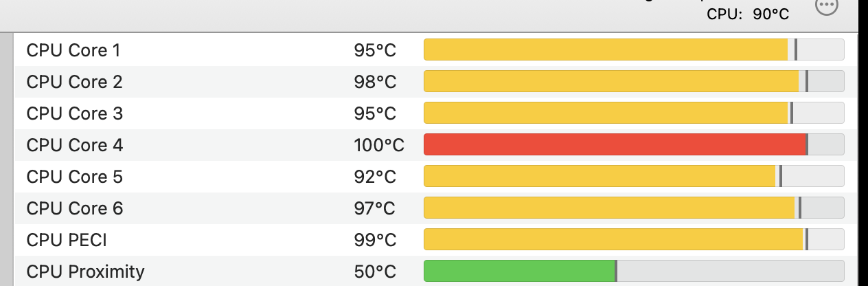Click the 50°C CPU Proximity reading
The width and height of the screenshot is (868, 286).
pos(375,272)
